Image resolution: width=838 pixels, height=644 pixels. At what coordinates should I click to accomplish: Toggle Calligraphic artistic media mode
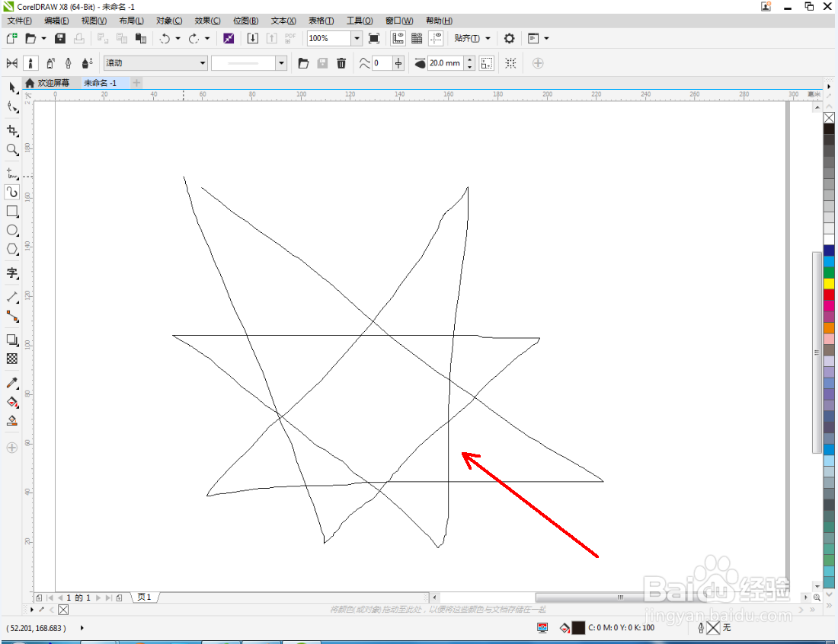tap(69, 63)
